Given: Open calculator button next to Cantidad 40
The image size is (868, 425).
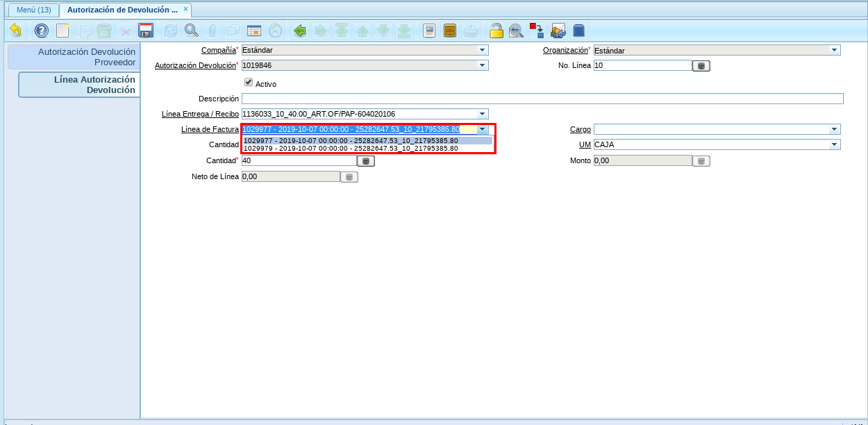Looking at the screenshot, I should 366,161.
